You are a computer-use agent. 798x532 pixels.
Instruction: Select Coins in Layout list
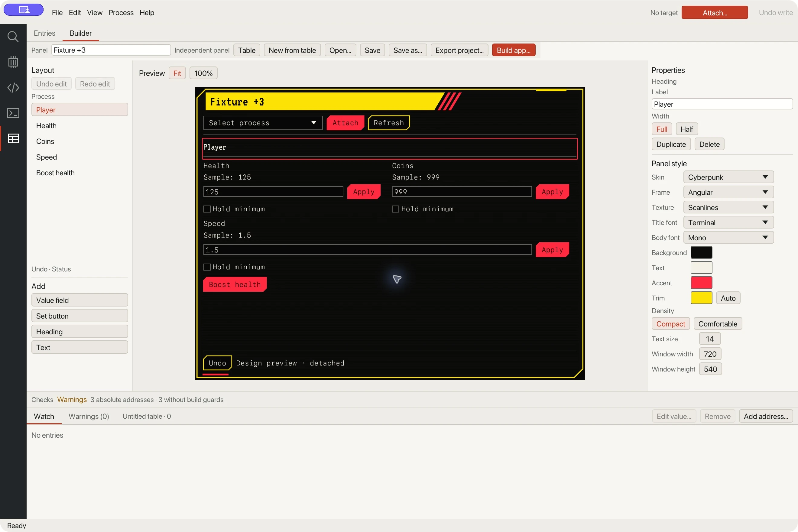[80, 141]
